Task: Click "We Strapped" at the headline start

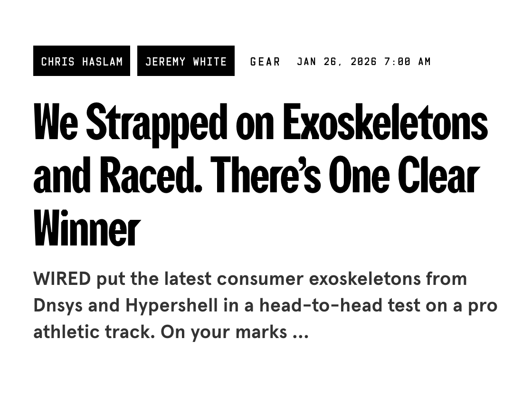Action: (130, 123)
